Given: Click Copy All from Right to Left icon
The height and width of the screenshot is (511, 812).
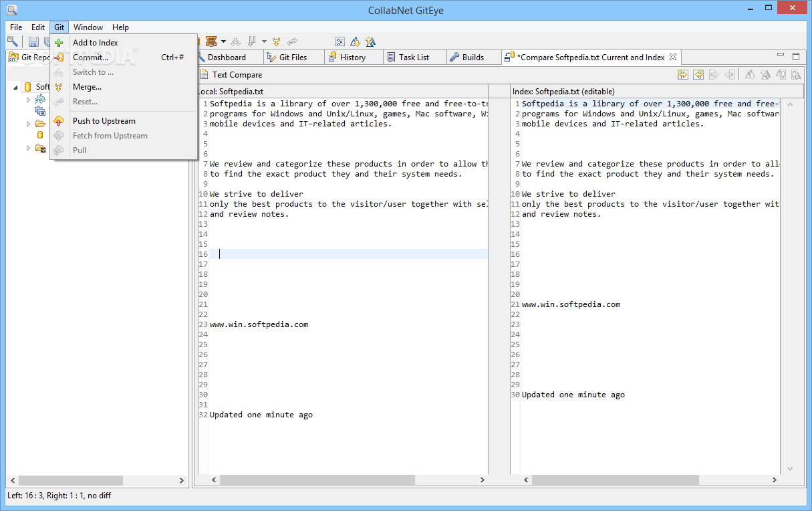Looking at the screenshot, I should point(698,75).
